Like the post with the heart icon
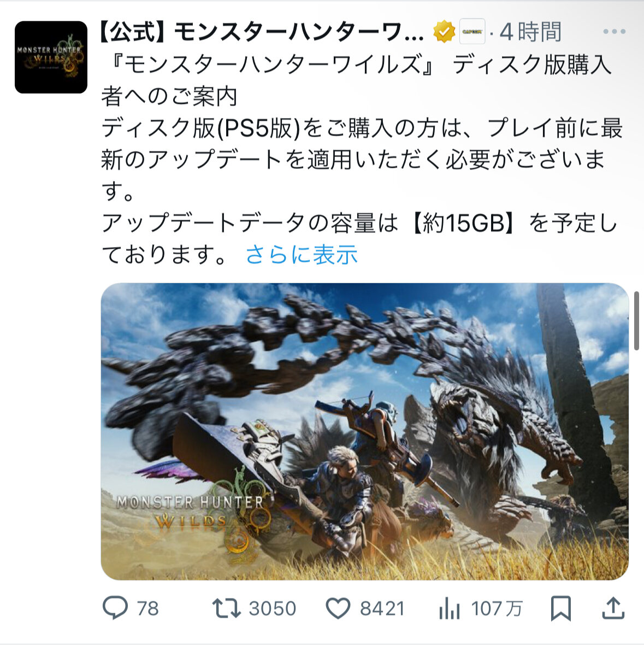 click(338, 608)
